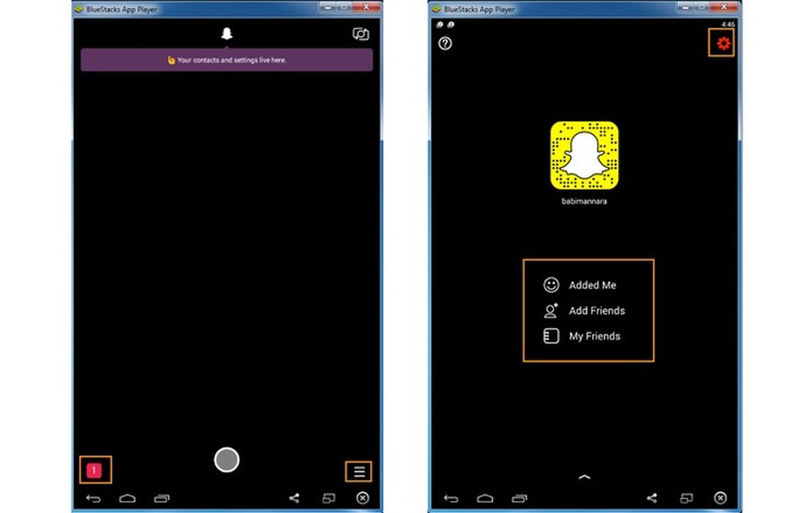
Task: Open the Snapchat settings gear
Action: tap(722, 44)
